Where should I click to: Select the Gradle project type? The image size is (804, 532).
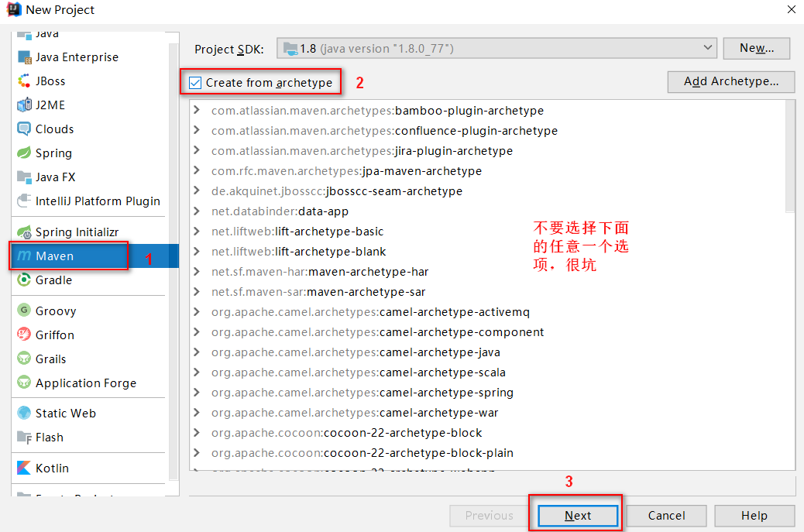click(x=54, y=280)
